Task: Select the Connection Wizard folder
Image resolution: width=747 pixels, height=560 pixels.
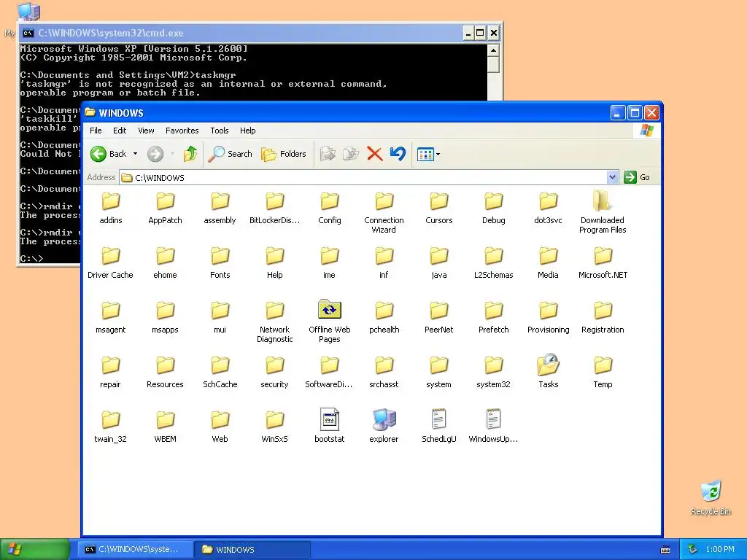Action: coord(384,212)
